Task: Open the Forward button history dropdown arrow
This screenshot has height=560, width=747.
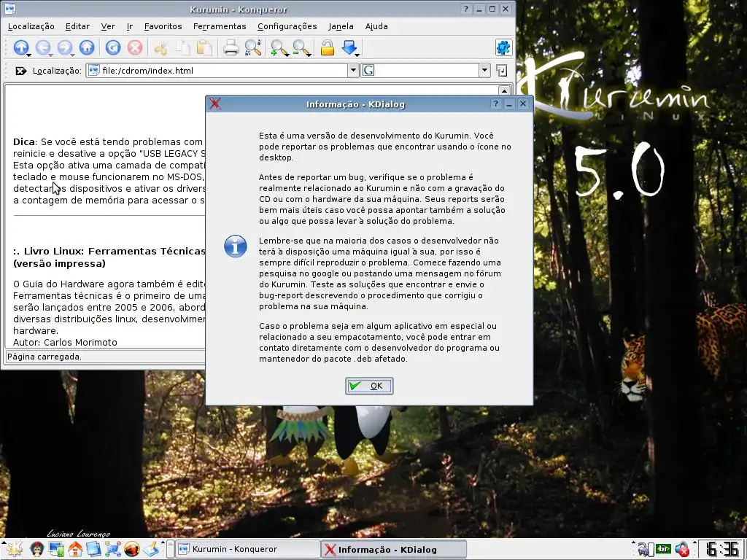Action: click(x=73, y=55)
